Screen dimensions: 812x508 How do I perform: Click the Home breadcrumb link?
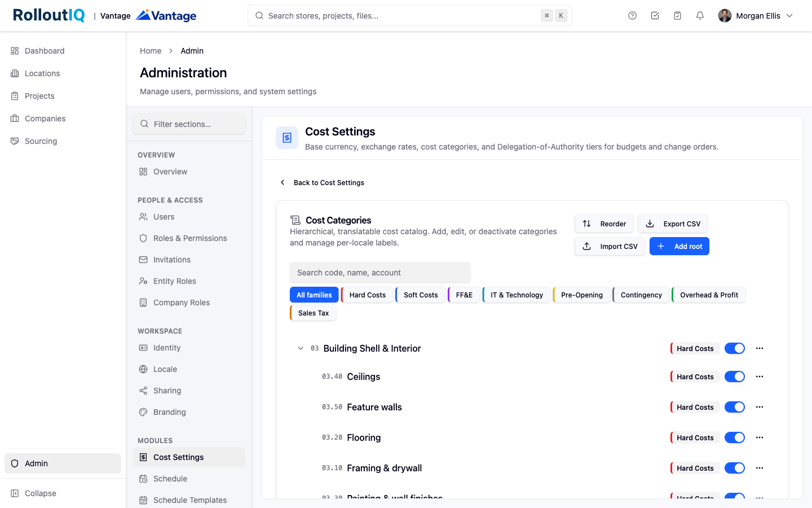pyautogui.click(x=151, y=51)
